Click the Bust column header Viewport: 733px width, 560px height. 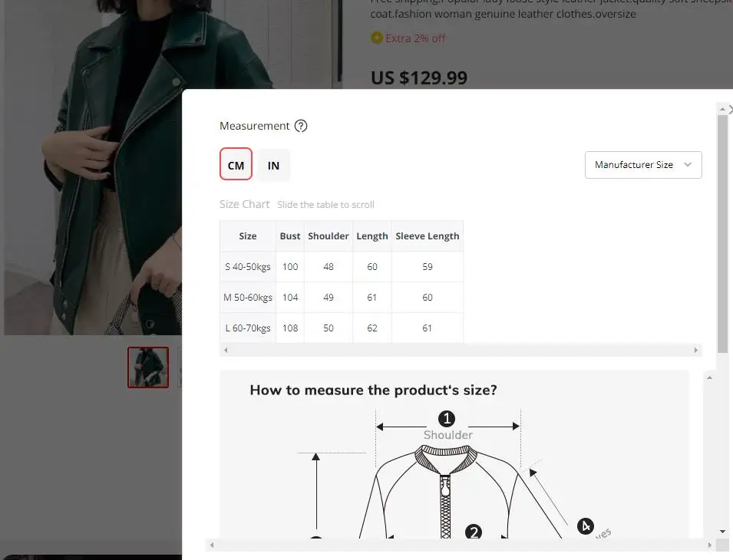tap(290, 236)
